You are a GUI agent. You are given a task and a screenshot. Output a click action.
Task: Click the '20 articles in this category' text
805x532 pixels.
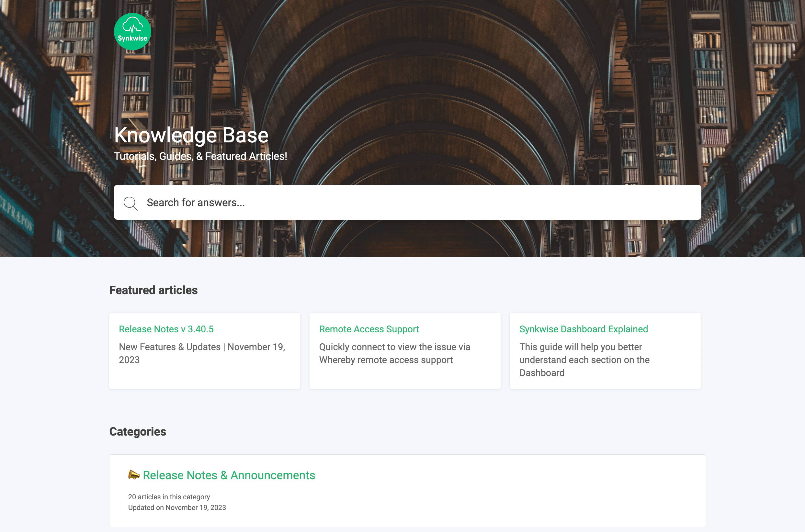169,497
